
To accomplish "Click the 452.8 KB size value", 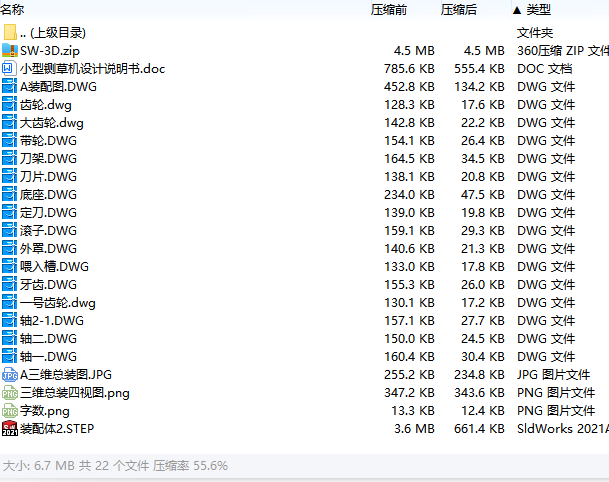I will (x=409, y=87).
